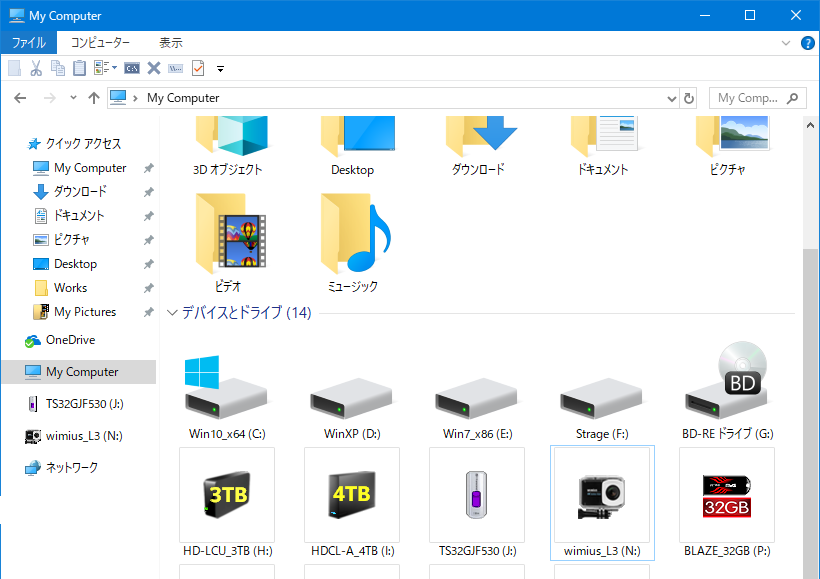
Task: Click the Refresh button beside address bar
Action: click(x=689, y=98)
